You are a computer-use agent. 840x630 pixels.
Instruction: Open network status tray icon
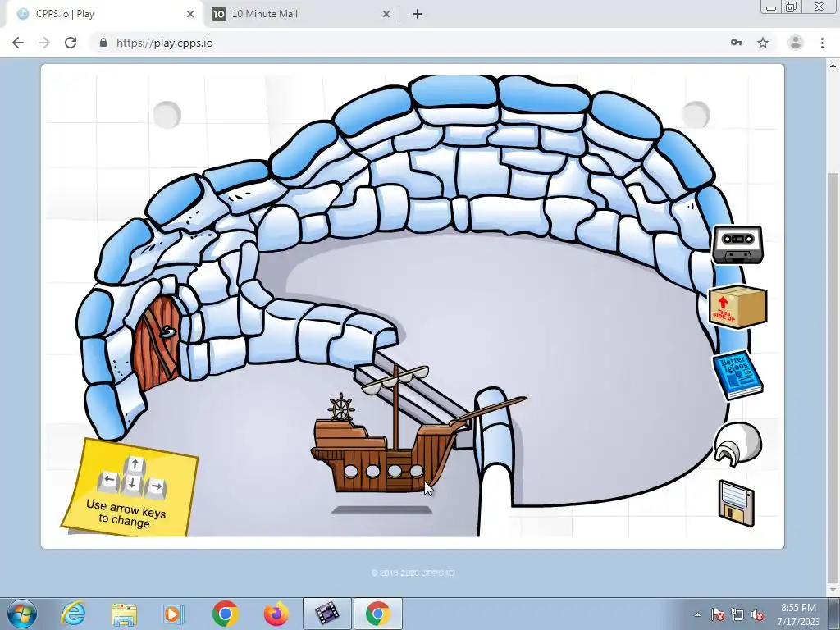[x=737, y=615]
